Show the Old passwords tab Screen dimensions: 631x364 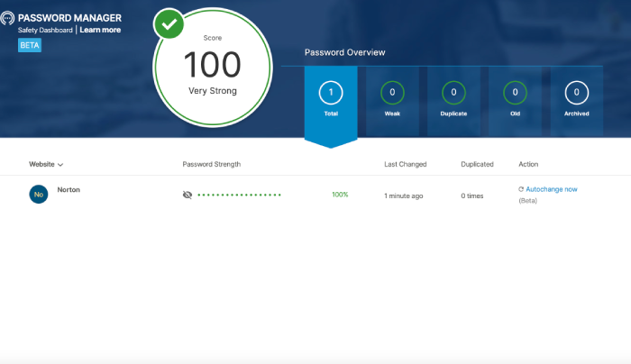point(515,102)
